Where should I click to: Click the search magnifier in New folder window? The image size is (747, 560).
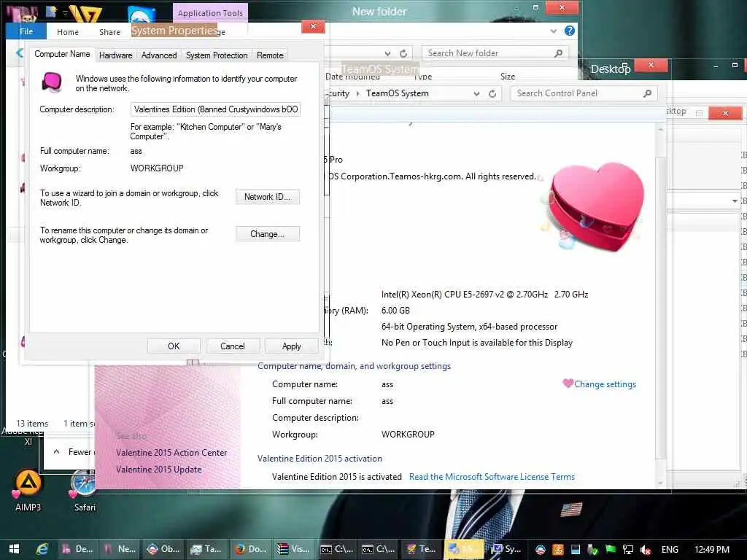[x=559, y=53]
